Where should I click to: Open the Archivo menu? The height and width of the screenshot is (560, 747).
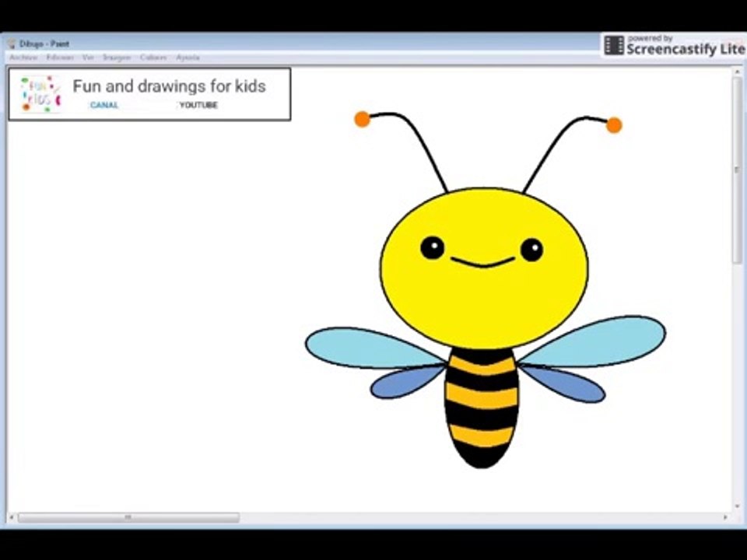pyautogui.click(x=23, y=57)
